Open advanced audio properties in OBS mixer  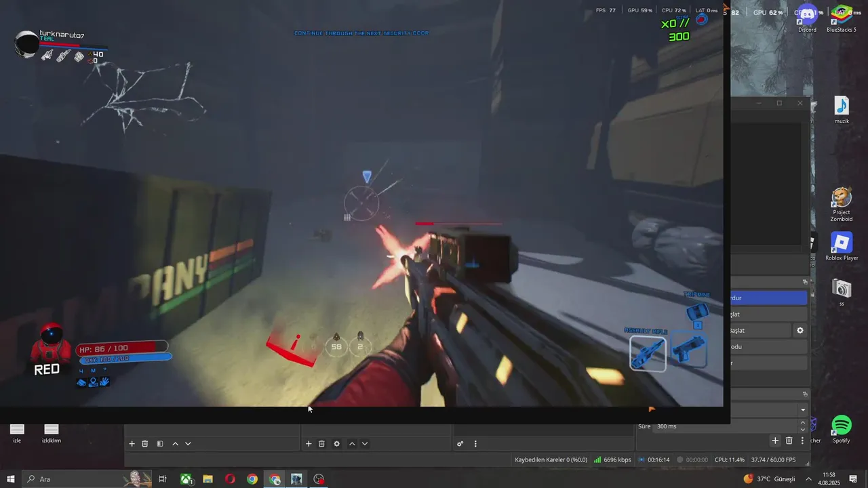(x=460, y=444)
